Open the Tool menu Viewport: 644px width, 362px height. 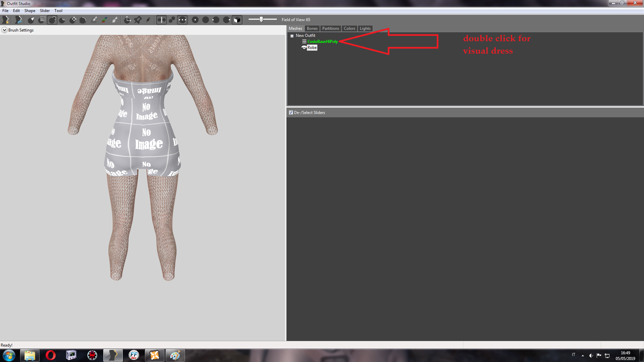58,11
